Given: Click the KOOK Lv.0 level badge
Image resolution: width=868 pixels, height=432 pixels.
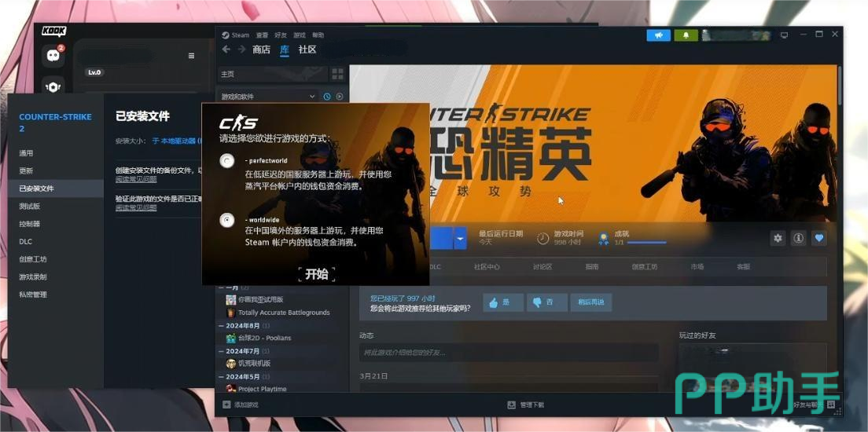Looking at the screenshot, I should pos(94,72).
